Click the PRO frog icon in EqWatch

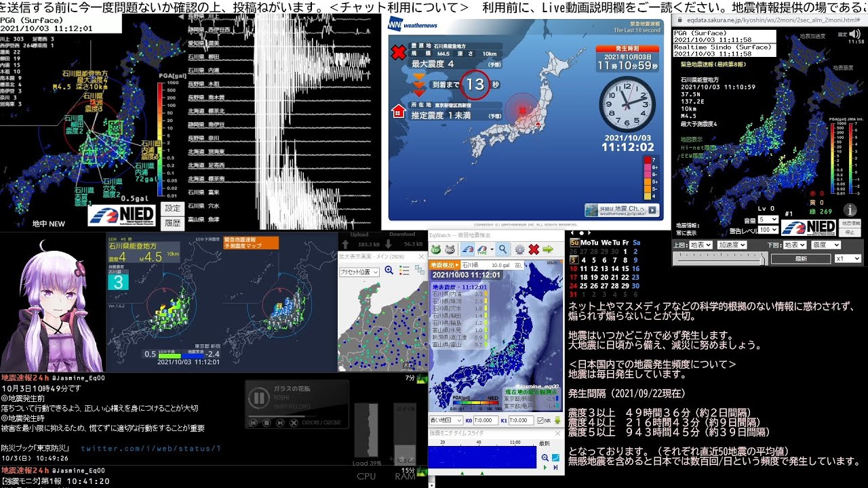pos(450,249)
